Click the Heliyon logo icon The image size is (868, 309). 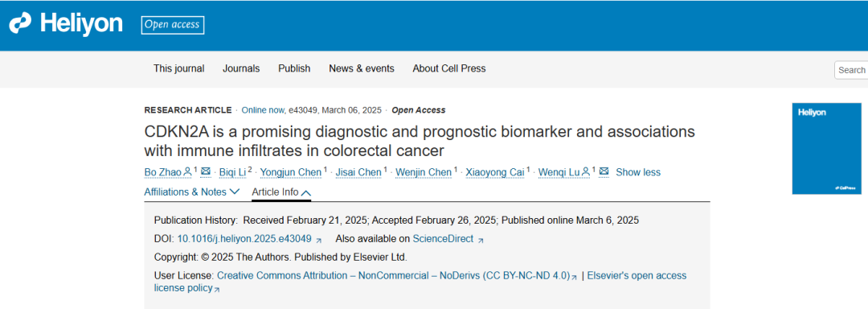(x=20, y=24)
